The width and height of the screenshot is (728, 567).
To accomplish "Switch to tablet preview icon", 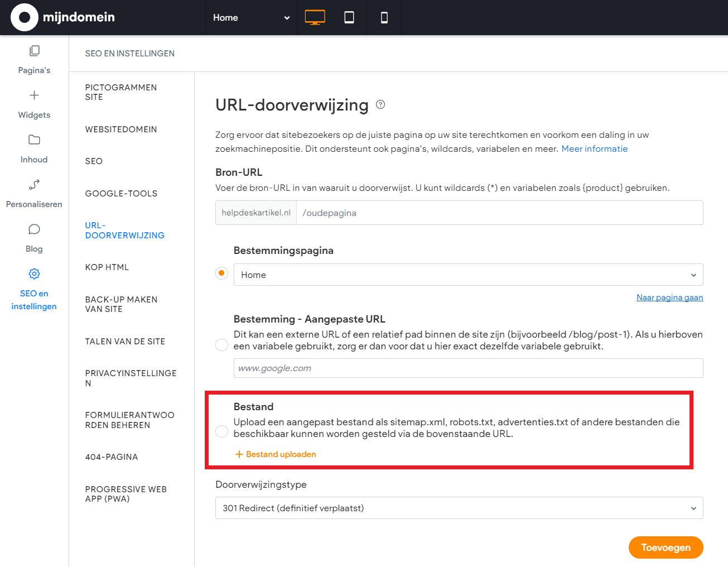I will coord(349,17).
